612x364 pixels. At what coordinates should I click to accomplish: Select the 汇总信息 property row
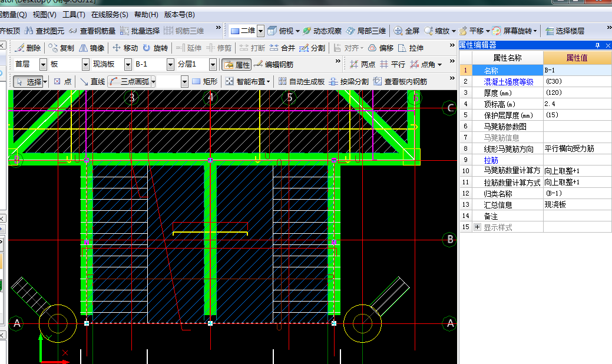pyautogui.click(x=535, y=205)
